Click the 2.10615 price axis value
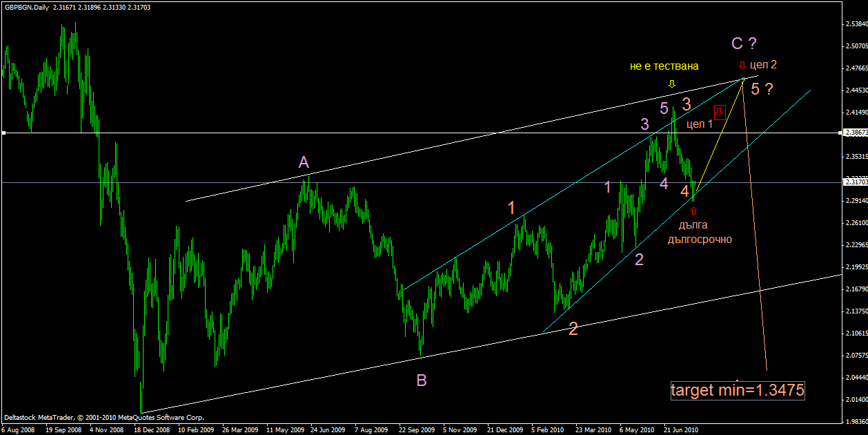Screen dimensions: 868x435 (856, 333)
